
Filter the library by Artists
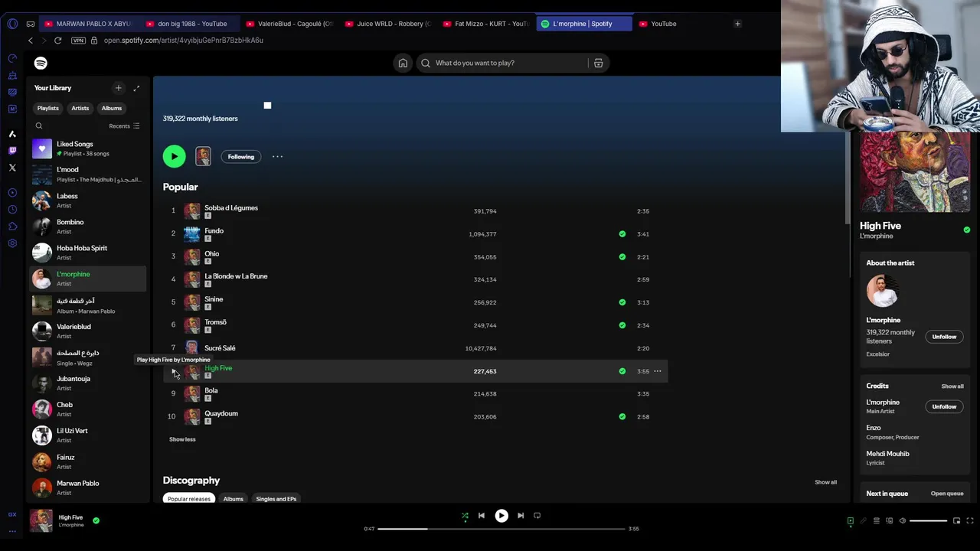(80, 108)
